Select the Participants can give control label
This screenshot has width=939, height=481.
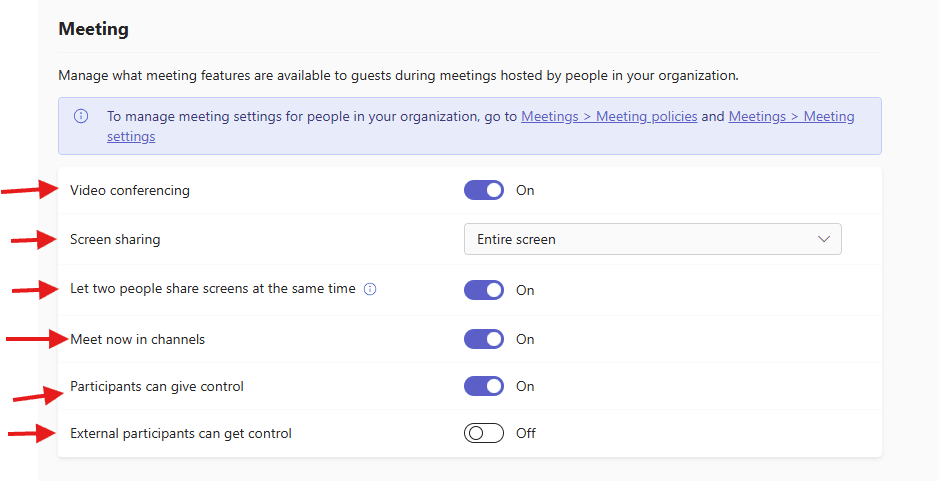[x=156, y=386]
